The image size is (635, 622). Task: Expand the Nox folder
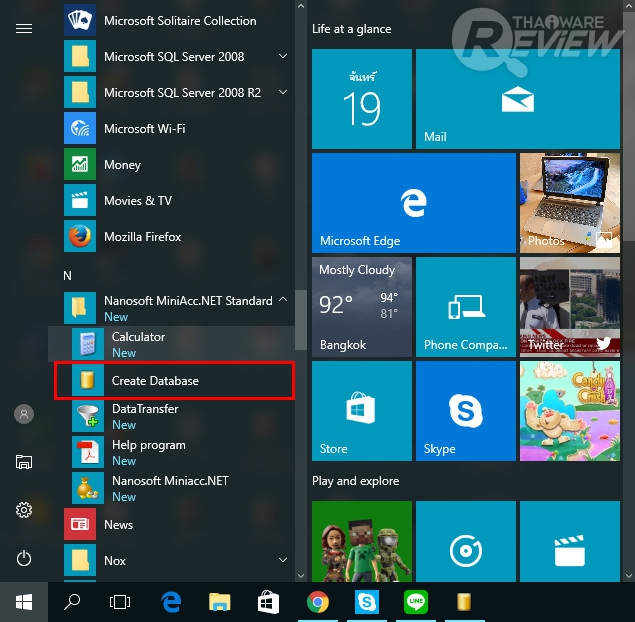[283, 561]
